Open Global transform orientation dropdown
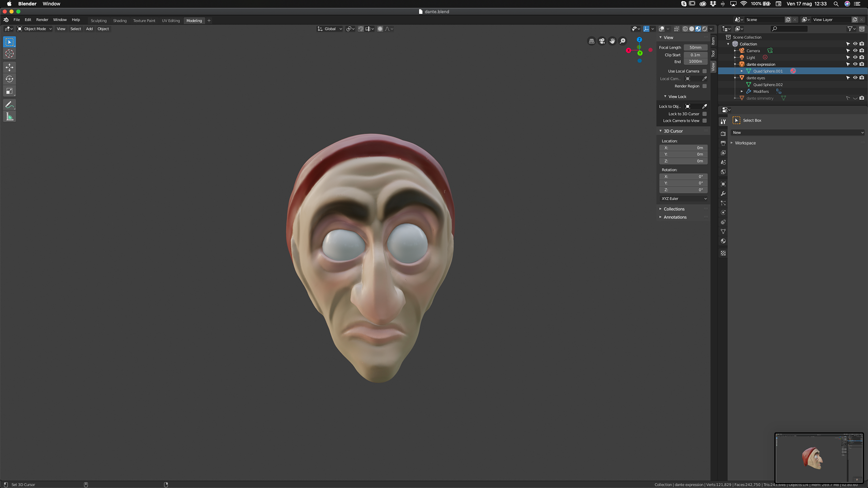This screenshot has width=868, height=488. (330, 29)
